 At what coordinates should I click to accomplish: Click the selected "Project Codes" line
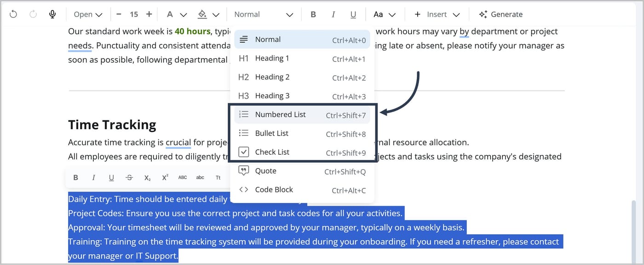[236, 214]
